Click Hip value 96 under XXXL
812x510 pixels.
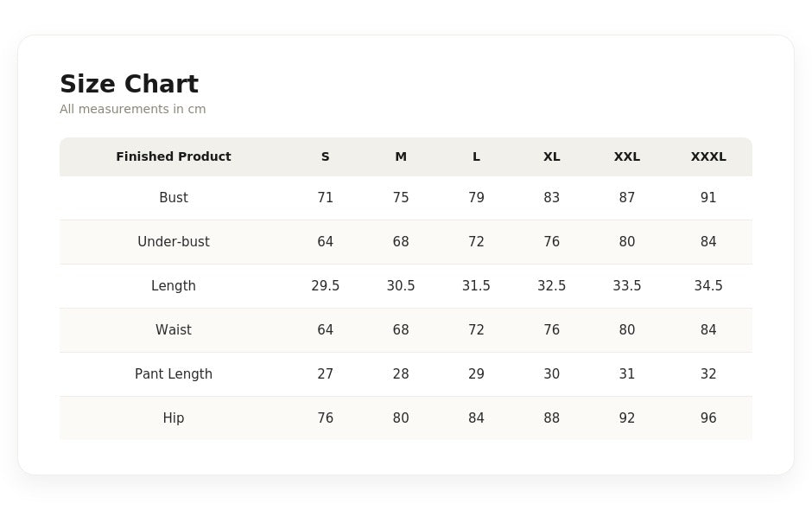coord(708,418)
